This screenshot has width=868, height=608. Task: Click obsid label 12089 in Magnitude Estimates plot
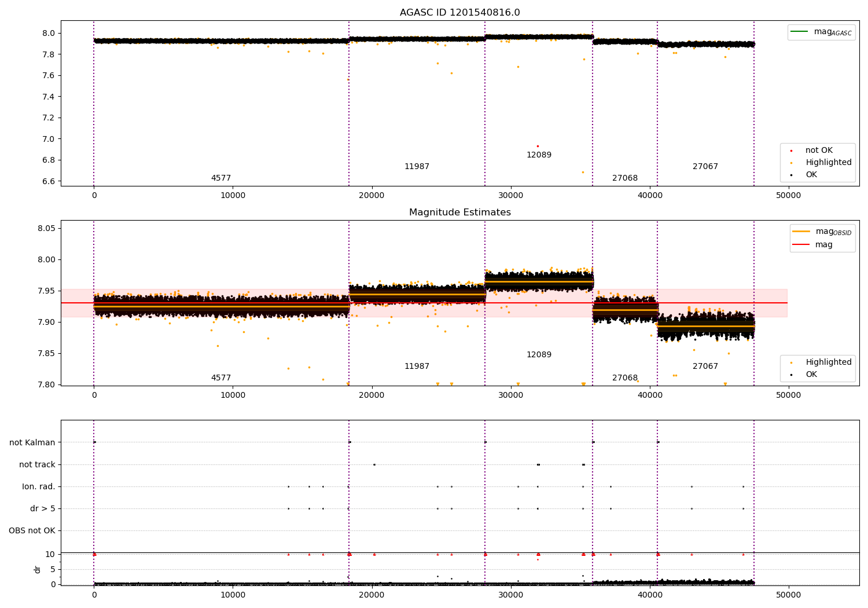coord(539,355)
